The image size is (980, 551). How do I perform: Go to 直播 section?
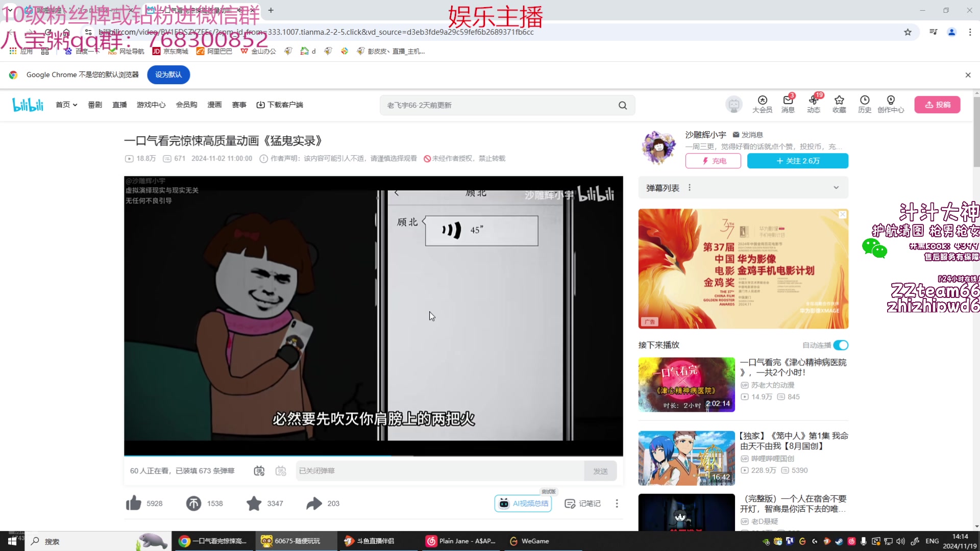(119, 105)
